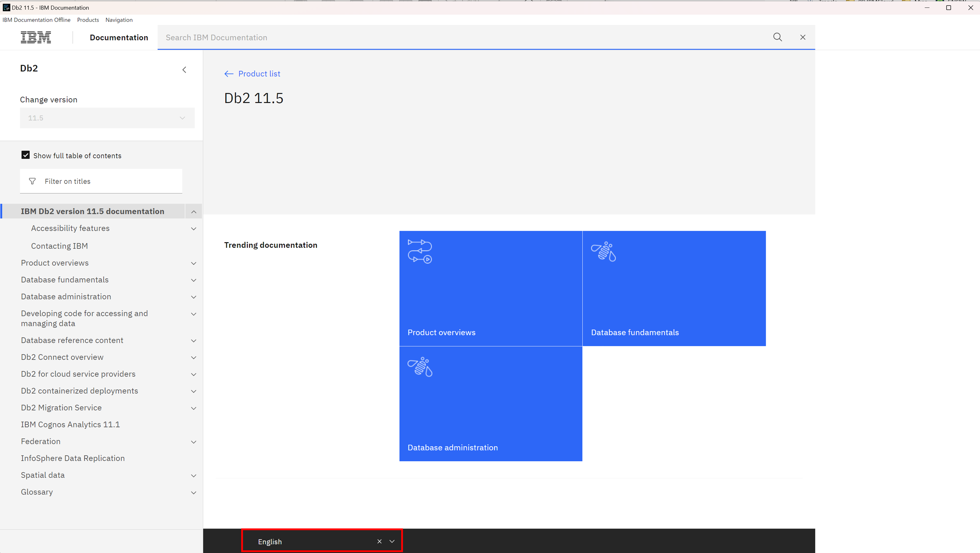Open the Product overviews tile icon
This screenshot has width=980, height=553.
pos(420,251)
